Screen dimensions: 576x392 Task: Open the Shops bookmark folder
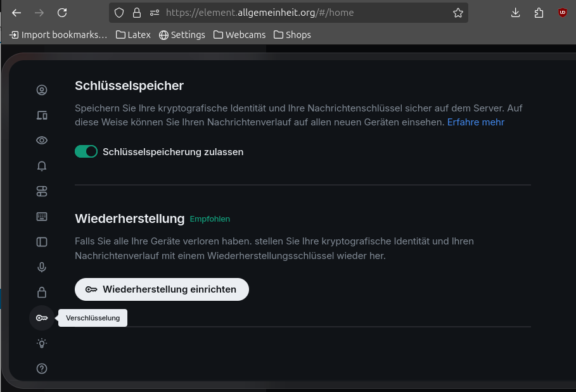292,35
